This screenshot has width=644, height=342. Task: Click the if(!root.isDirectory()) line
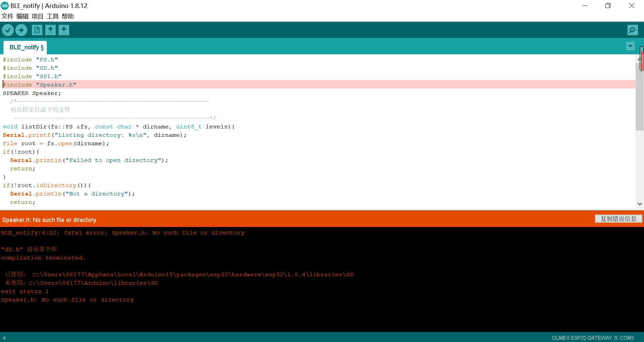[47, 185]
